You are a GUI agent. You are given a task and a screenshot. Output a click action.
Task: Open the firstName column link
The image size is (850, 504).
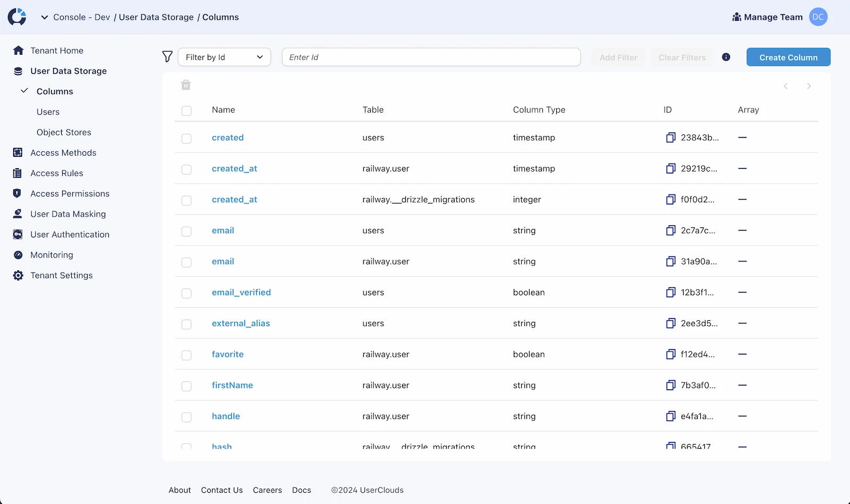(x=232, y=386)
